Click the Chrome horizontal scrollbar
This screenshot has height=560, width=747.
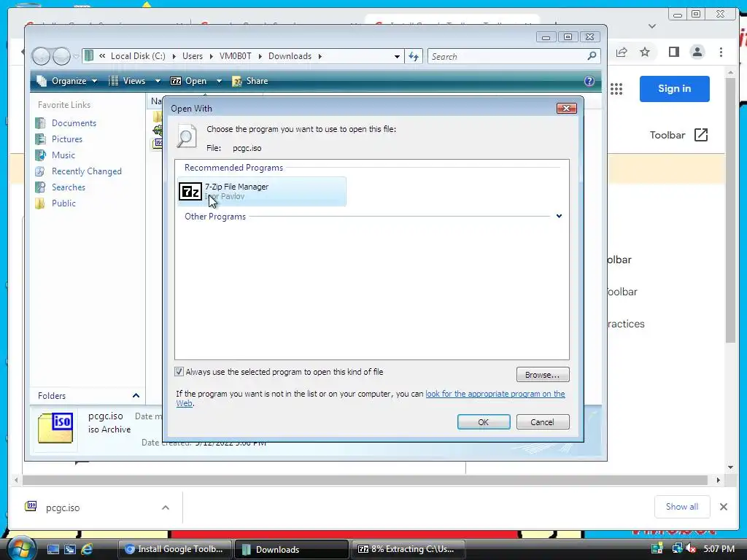[x=365, y=480]
